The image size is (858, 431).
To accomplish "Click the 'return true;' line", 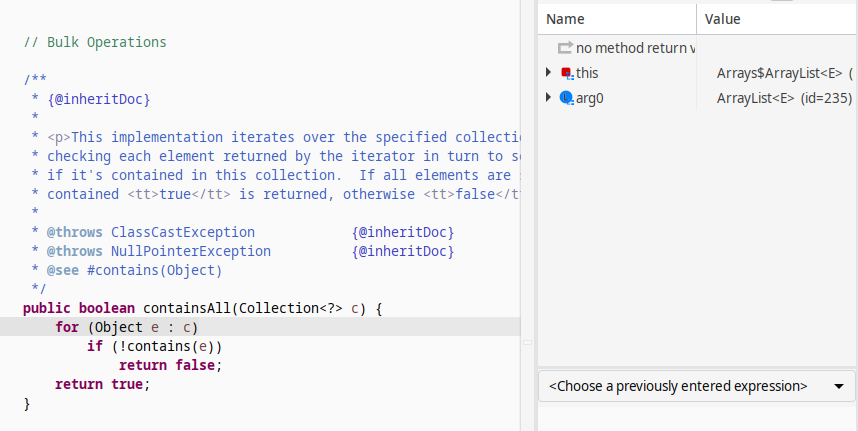I will click(102, 384).
